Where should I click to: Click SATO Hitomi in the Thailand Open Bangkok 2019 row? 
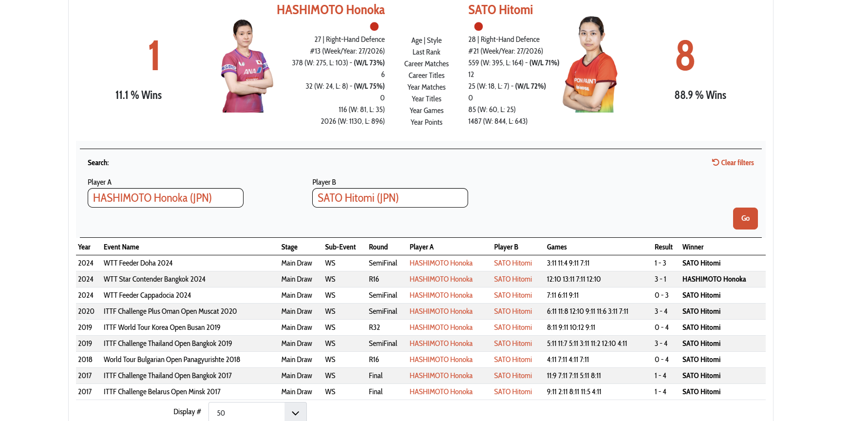pyautogui.click(x=513, y=344)
